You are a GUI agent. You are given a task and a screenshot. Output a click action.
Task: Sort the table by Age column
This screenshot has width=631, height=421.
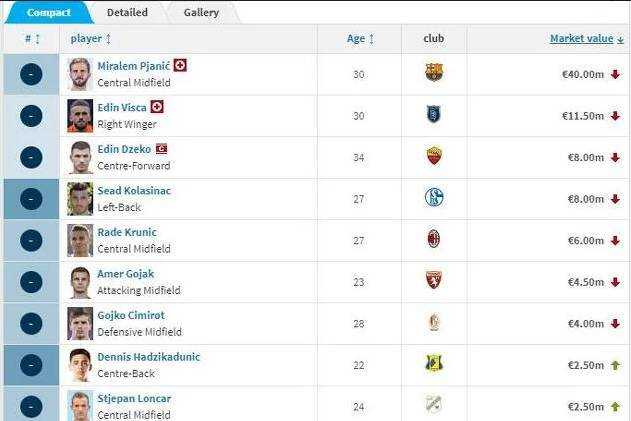[x=360, y=39]
